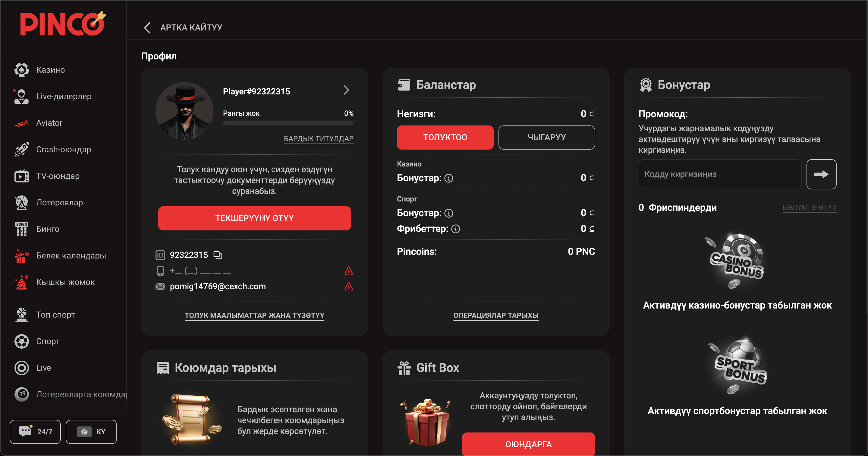This screenshot has height=456, width=868.
Task: Switch to Топ спорт section
Action: click(55, 315)
